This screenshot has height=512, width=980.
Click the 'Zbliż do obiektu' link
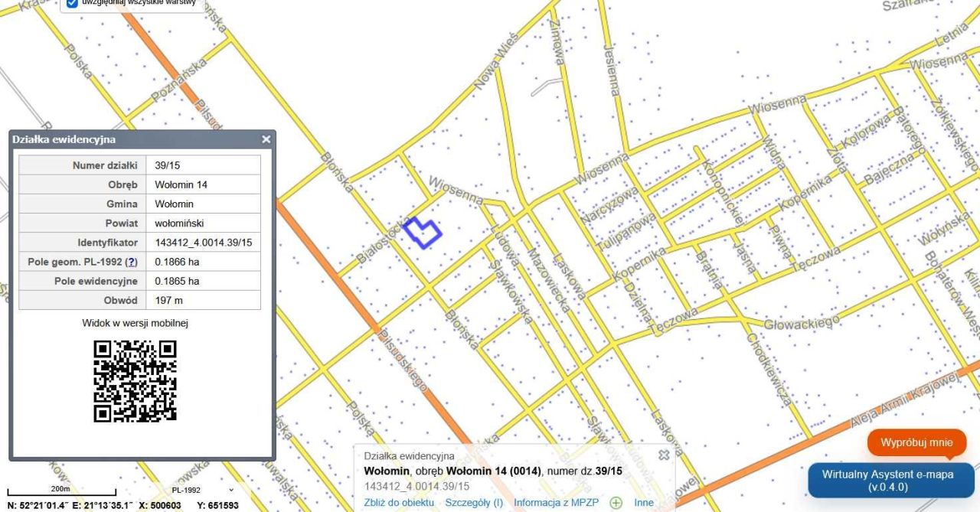[399, 503]
